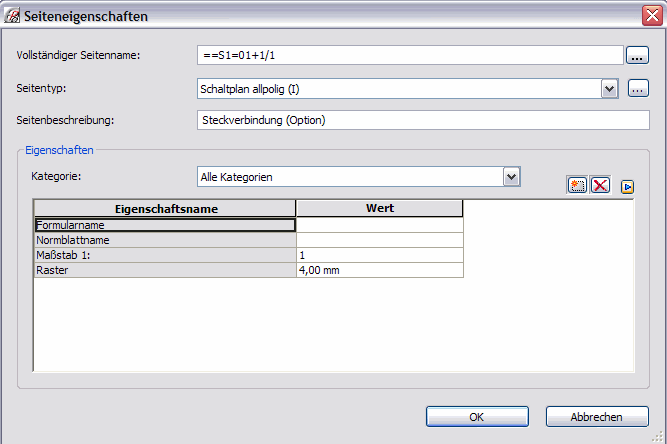Click the application icon in title bar
The image size is (667, 444).
(11, 16)
